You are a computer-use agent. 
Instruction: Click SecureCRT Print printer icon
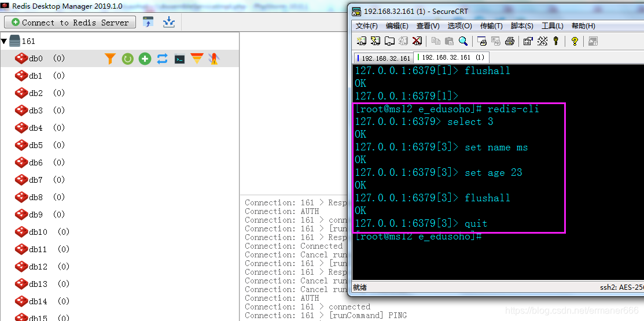pos(510,40)
